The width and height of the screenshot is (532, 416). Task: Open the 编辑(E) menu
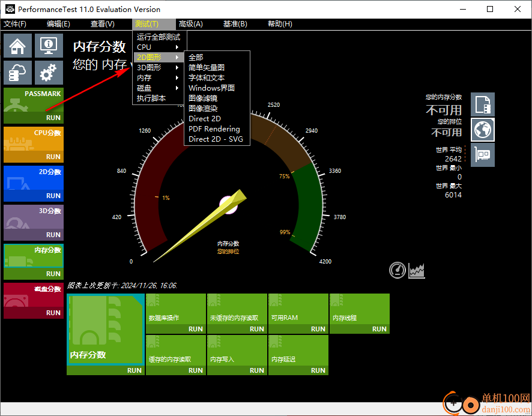pos(58,24)
